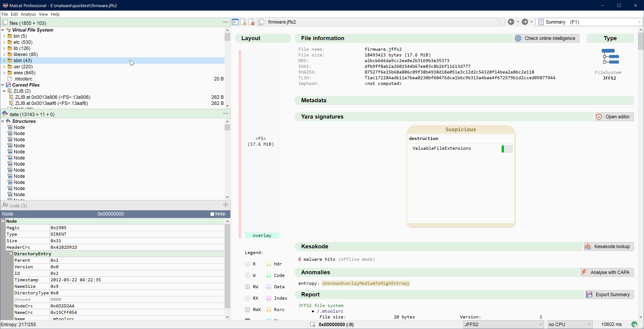The width and height of the screenshot is (644, 329).
Task: Click the ValuableFileExtensions score bar
Action: (507, 149)
